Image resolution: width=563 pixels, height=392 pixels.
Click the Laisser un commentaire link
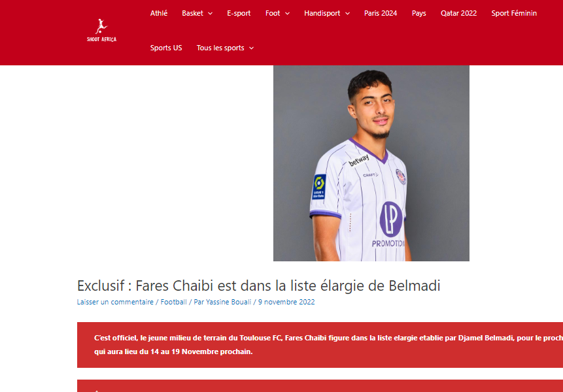115,302
